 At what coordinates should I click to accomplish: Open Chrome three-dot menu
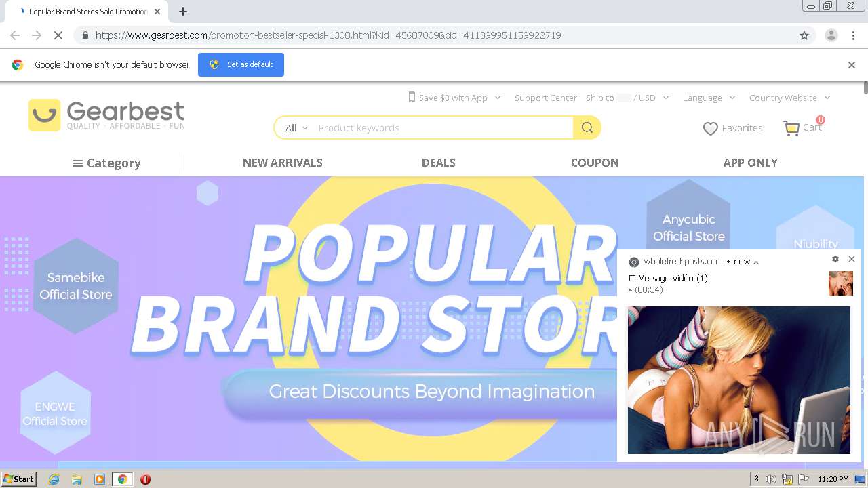(x=853, y=35)
